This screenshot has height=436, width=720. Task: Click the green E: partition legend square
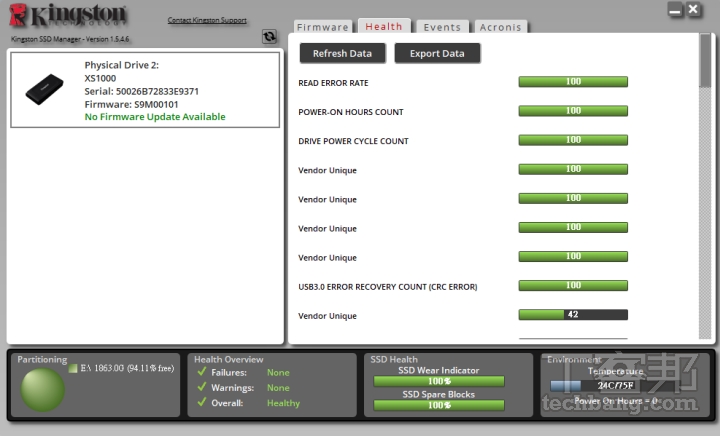pos(73,368)
